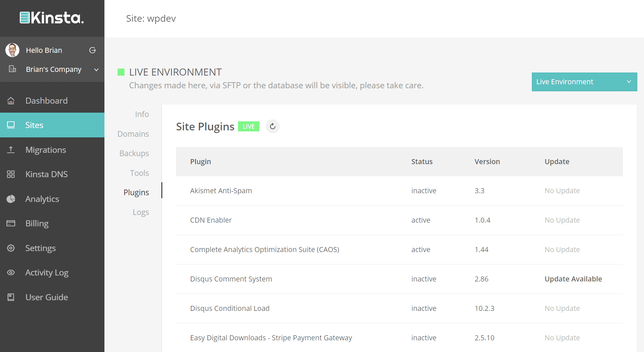Click CDN Enabler version 1.0.4
The height and width of the screenshot is (352, 644).
[482, 220]
